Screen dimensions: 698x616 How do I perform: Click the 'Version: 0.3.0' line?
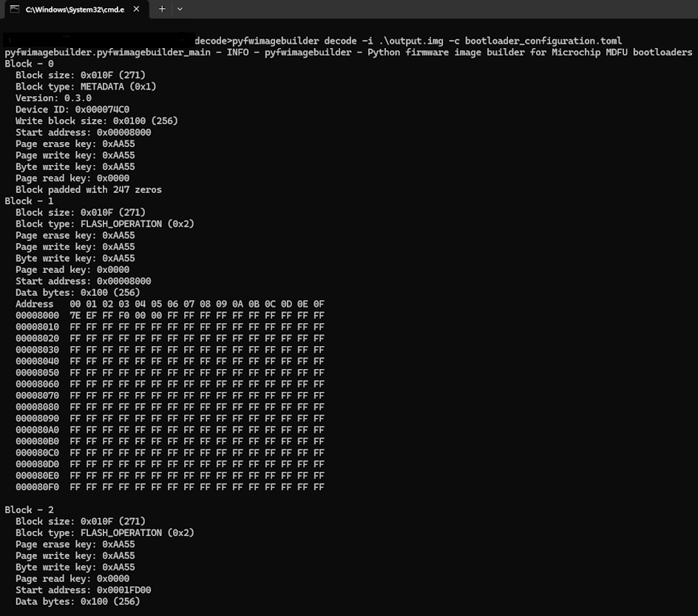tap(53, 98)
